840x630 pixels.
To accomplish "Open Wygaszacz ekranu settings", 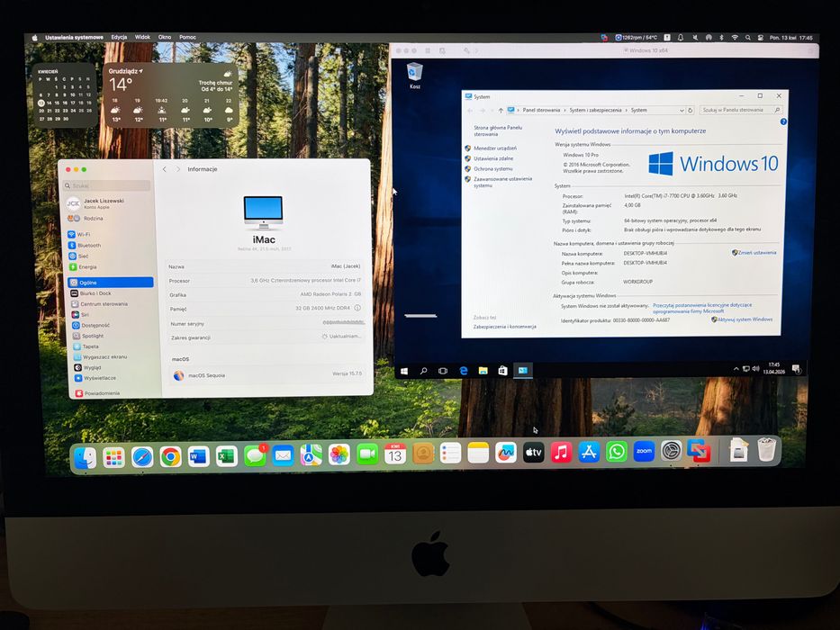I will (x=100, y=356).
